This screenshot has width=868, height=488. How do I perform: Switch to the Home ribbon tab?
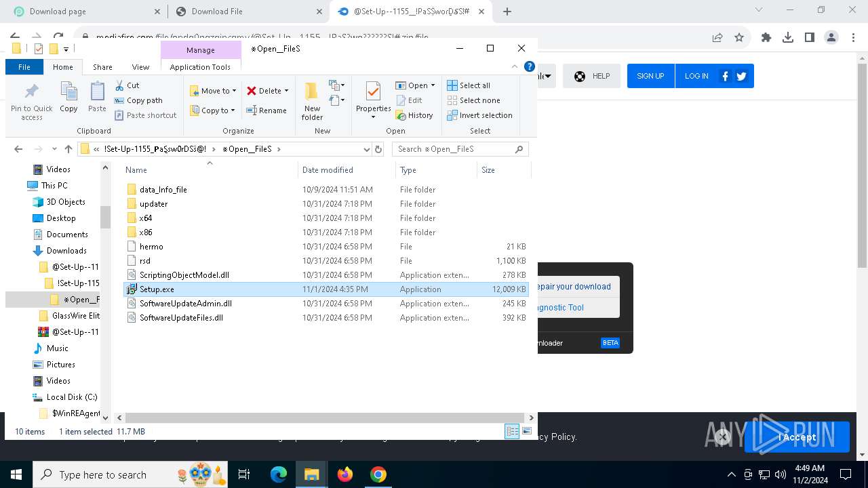[x=63, y=67]
